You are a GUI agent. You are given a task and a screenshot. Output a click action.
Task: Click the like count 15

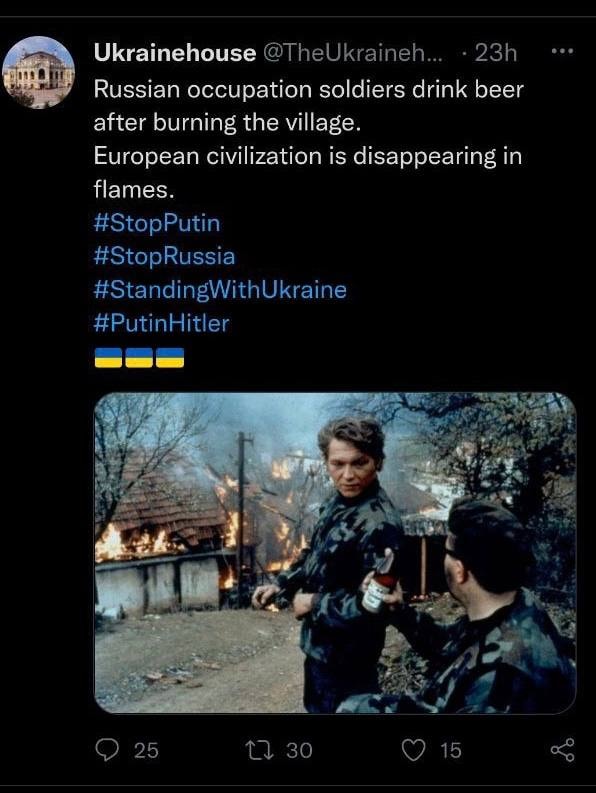pyautogui.click(x=450, y=750)
